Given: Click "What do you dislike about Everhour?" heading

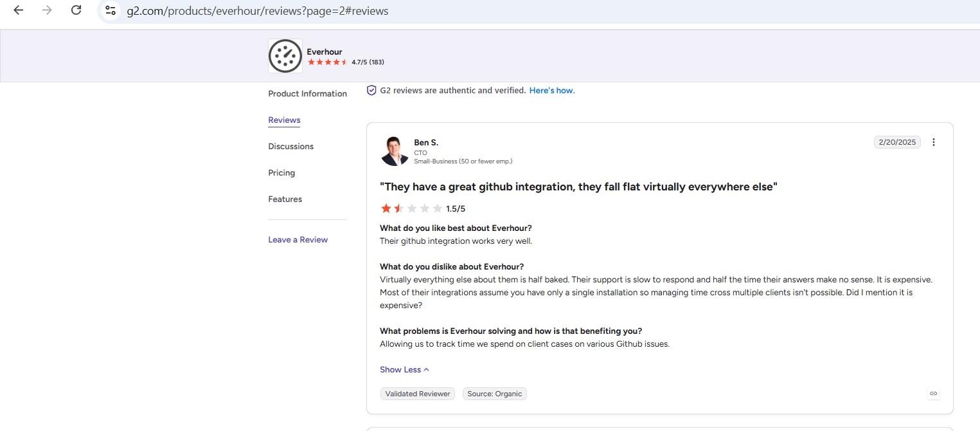Looking at the screenshot, I should (452, 267).
